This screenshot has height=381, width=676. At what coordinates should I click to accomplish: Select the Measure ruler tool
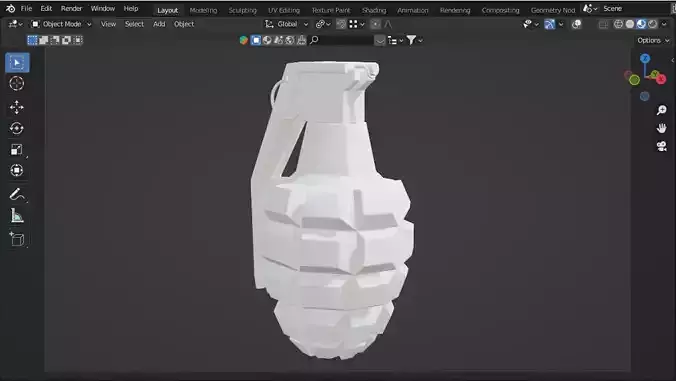[17, 216]
